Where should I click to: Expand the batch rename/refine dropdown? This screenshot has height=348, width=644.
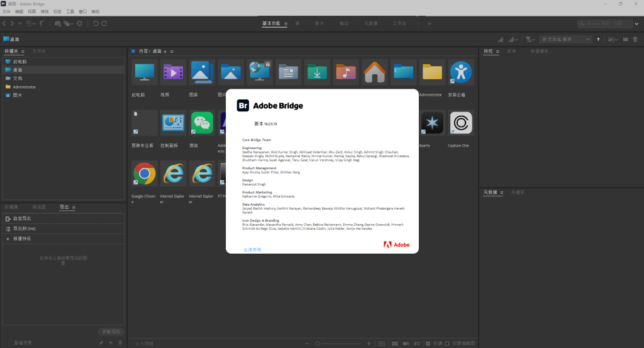(67, 23)
